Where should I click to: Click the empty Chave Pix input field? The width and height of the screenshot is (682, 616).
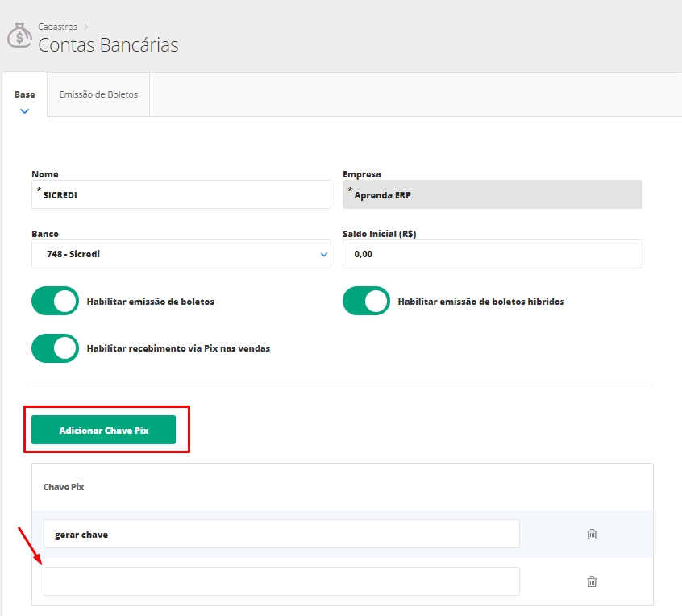click(x=281, y=581)
